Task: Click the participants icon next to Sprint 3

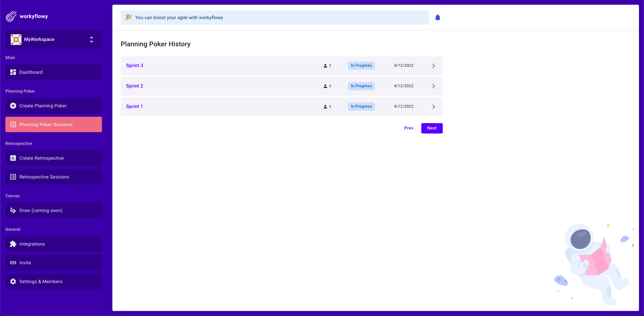Action: 325,65
